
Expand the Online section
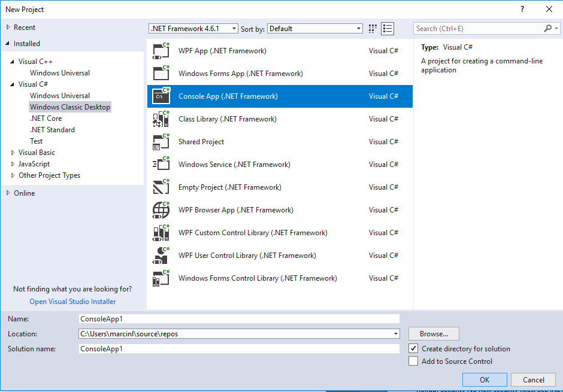8,193
